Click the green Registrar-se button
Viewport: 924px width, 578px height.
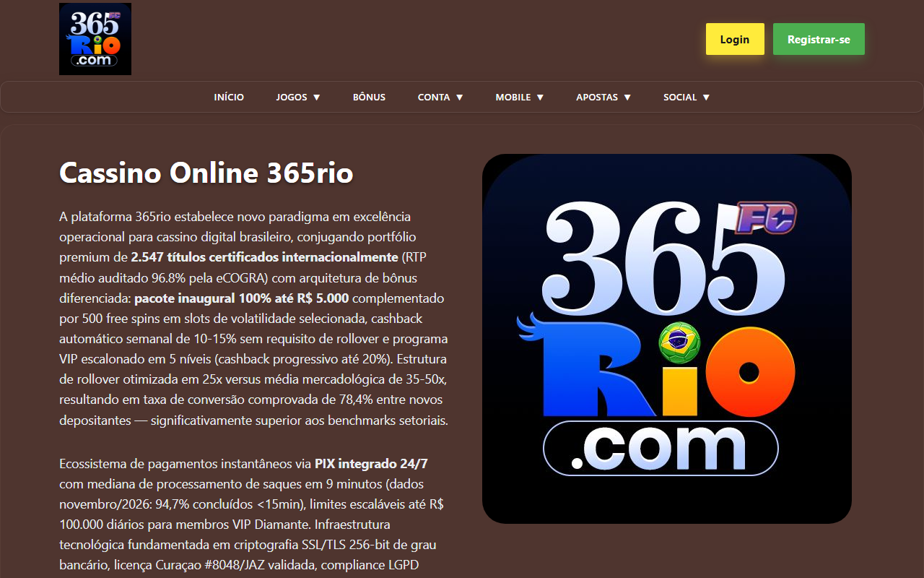[819, 39]
